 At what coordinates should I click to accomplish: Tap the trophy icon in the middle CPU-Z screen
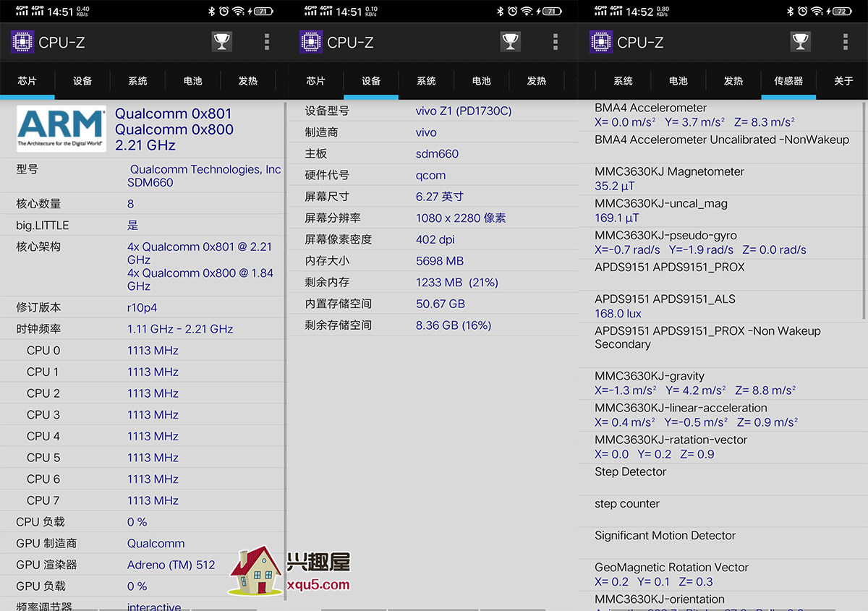click(x=511, y=42)
